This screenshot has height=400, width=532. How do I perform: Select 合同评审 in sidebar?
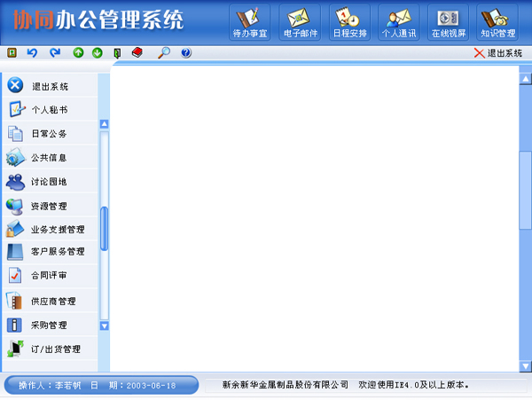tap(50, 276)
